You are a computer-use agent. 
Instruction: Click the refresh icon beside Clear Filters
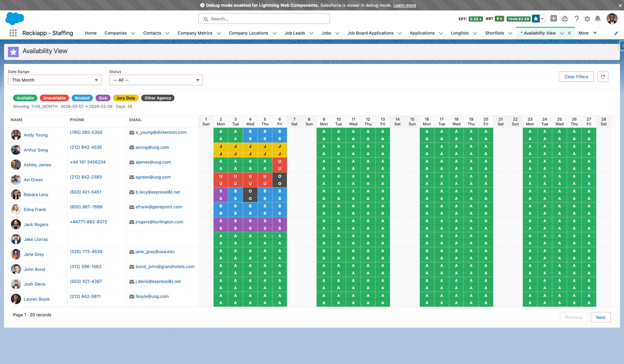click(603, 77)
